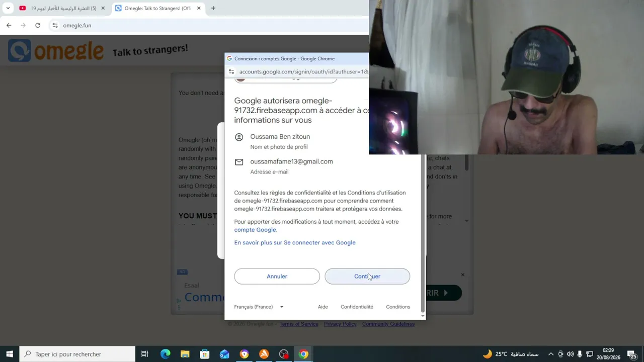
Task: Open the screen recorder app on the taskbar
Action: pyautogui.click(x=284, y=354)
